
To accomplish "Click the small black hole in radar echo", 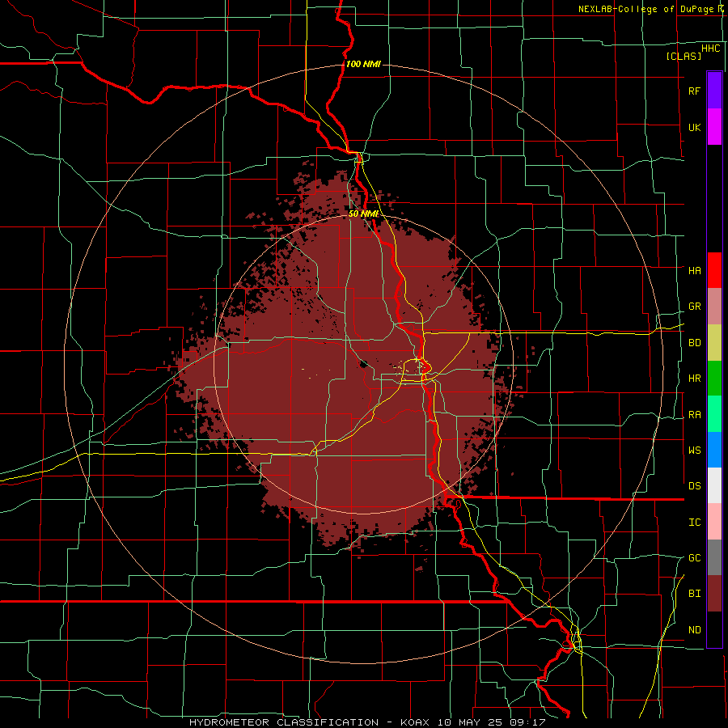I will pos(364,363).
